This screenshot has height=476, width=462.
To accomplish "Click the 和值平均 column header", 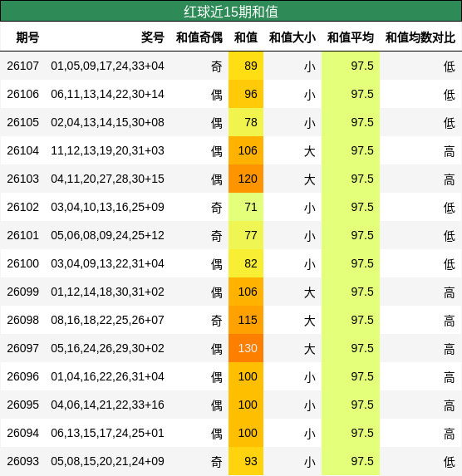I will (350, 38).
